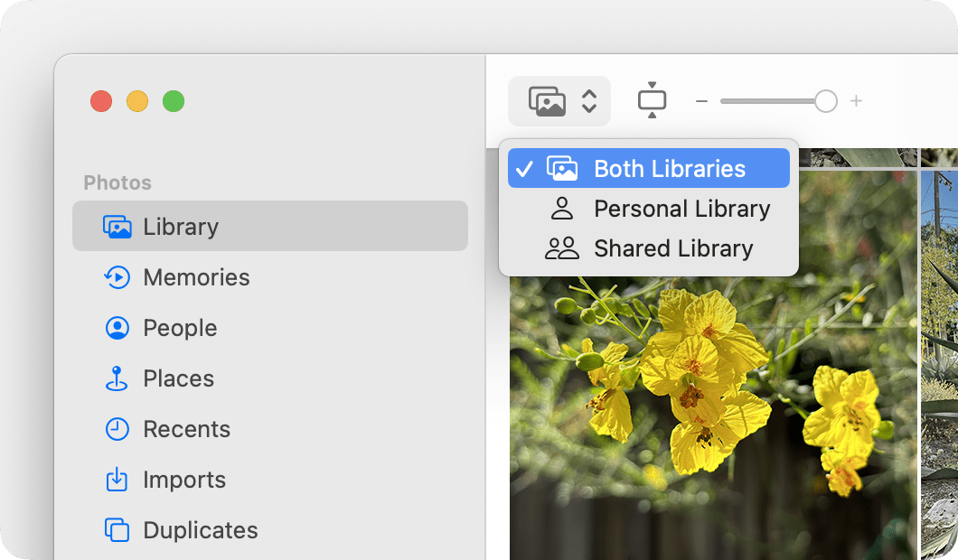The width and height of the screenshot is (958, 560).
Task: Click the zoom-in plus control
Action: coord(855,101)
